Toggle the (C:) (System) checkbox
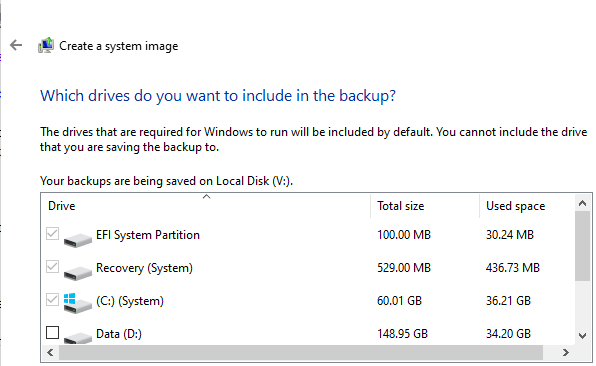Screen dimensions: 596x366 coord(52,299)
